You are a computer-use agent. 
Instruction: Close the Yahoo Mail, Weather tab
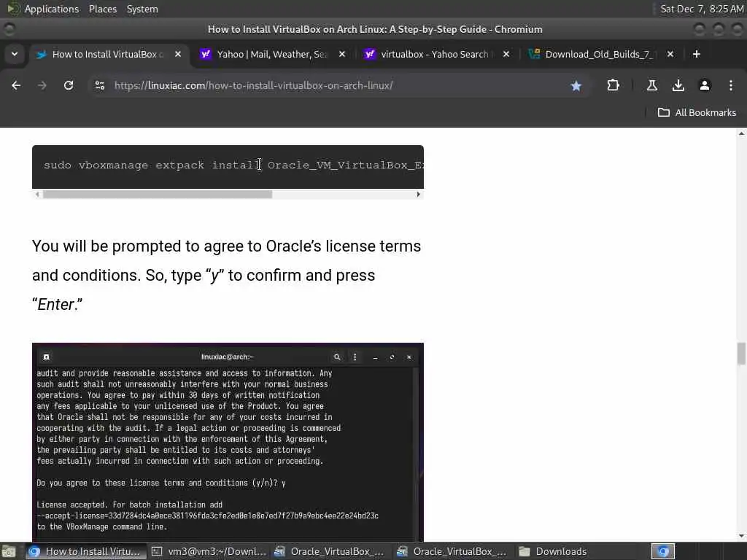tap(342, 54)
